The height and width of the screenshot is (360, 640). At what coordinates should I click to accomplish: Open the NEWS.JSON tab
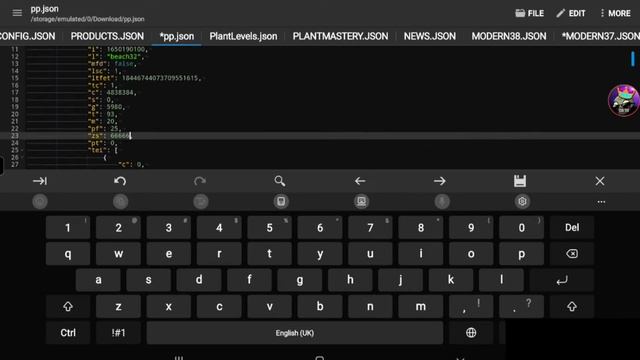[430, 36]
